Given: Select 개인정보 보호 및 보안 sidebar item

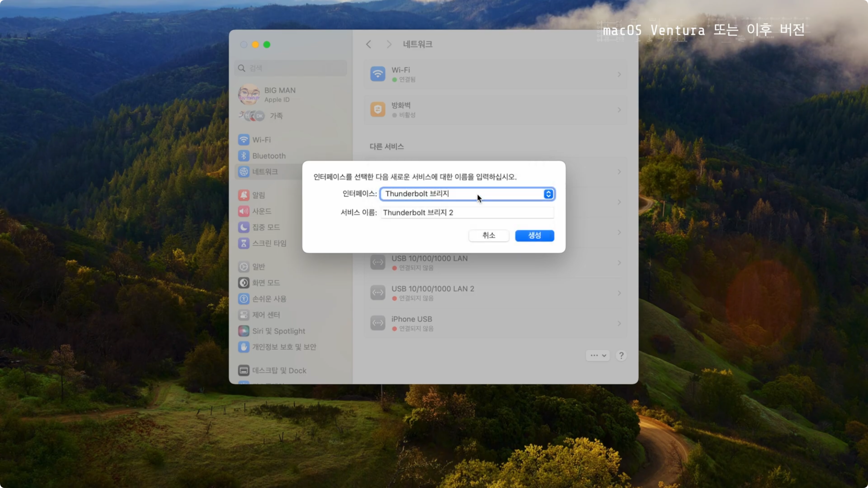Looking at the screenshot, I should point(284,347).
